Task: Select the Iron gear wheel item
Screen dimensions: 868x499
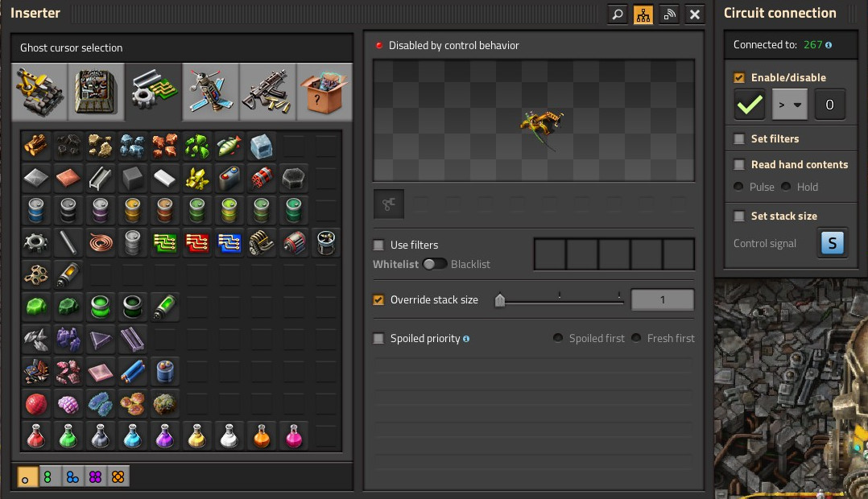Action: click(36, 242)
